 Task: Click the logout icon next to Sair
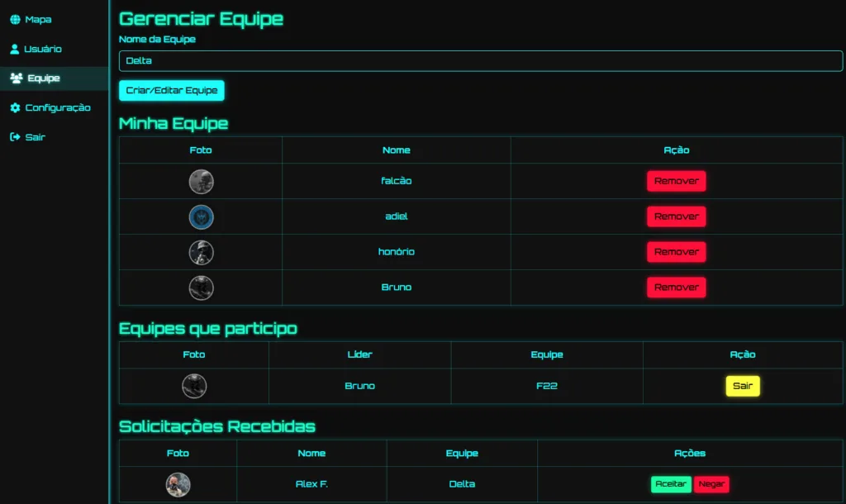(16, 136)
